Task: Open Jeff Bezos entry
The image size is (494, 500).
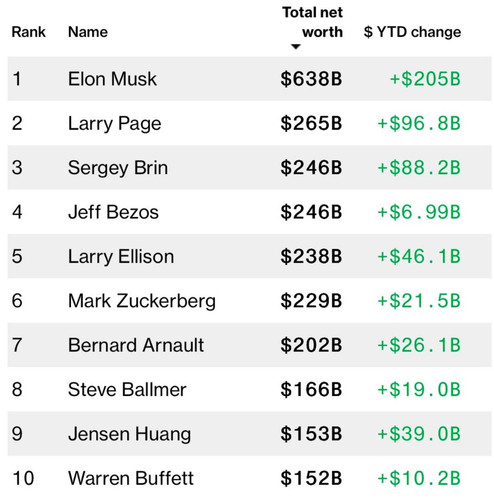Action: click(113, 212)
